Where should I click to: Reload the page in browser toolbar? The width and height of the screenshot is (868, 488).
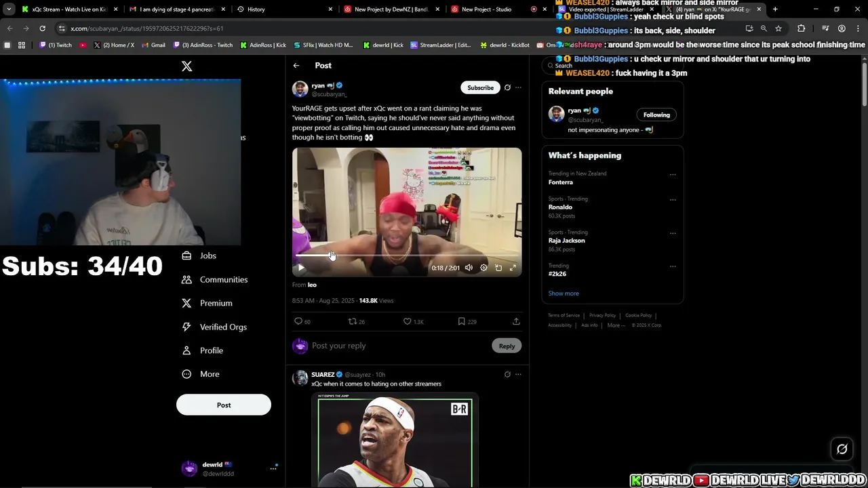(x=42, y=28)
